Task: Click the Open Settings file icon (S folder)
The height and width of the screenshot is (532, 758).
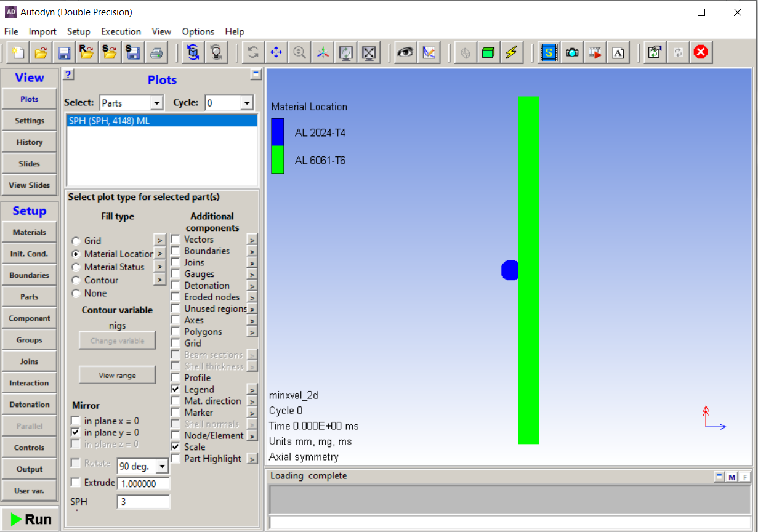Action: point(110,53)
